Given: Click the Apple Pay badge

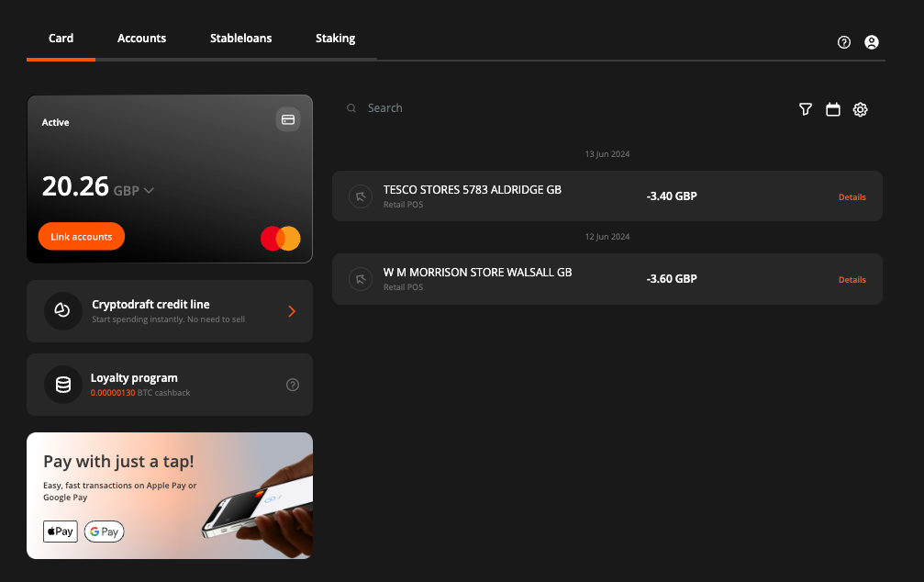Looking at the screenshot, I should pyautogui.click(x=60, y=531).
